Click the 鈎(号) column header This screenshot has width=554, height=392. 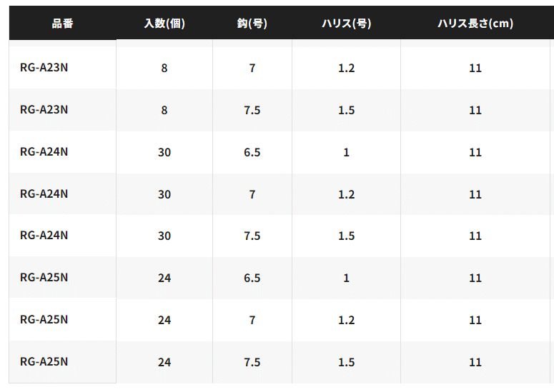[x=252, y=24]
